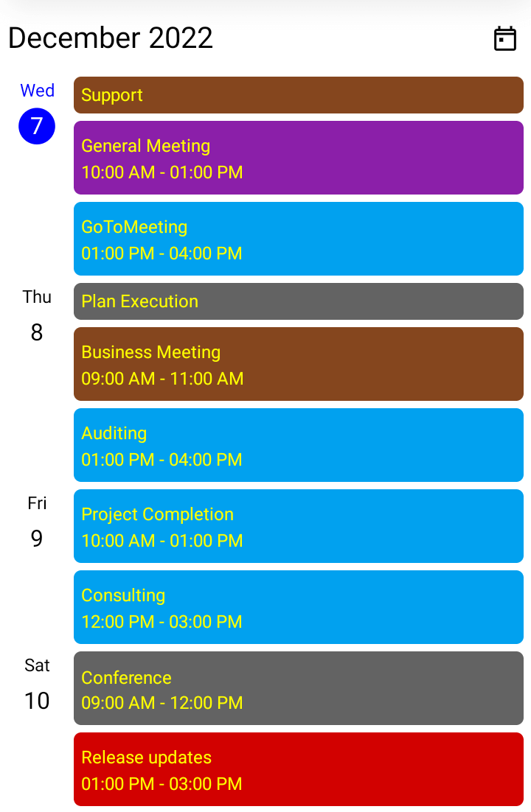Open the red Release updates appointment
Screen dimensions: 531x812
tap(298, 769)
